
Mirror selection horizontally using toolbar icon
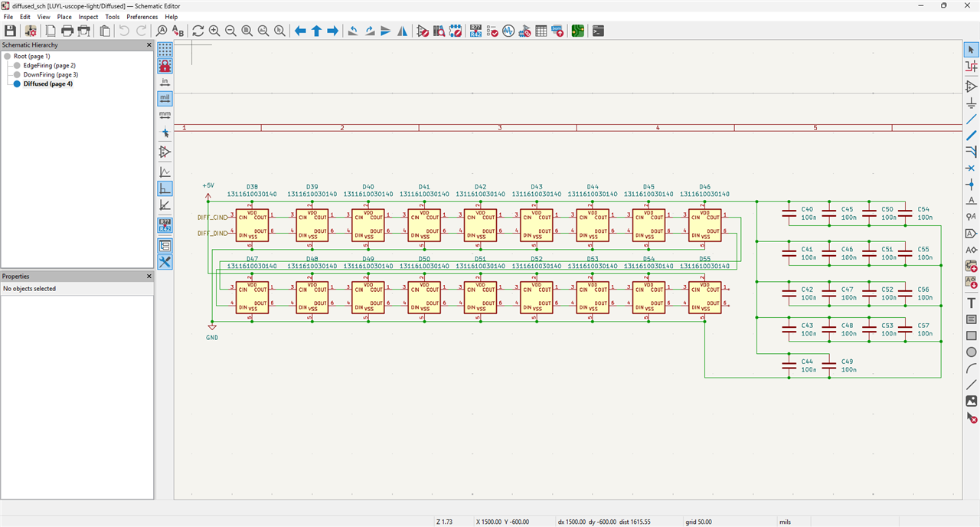pos(402,31)
